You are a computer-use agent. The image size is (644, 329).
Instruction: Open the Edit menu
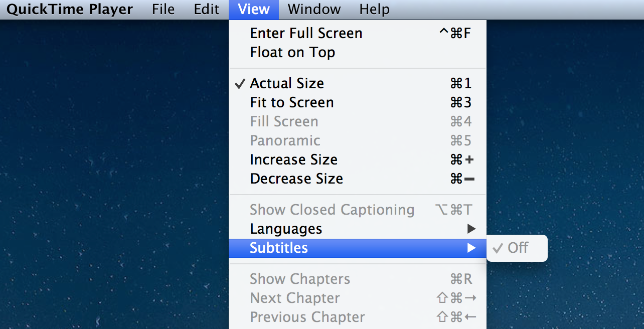[207, 9]
